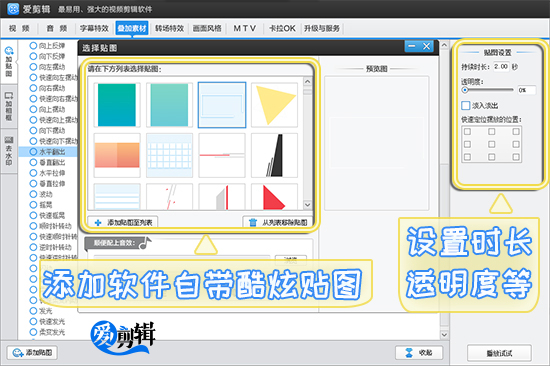550x366 pixels.
Task: Choose the 向右摆动 effect
Action: [x=47, y=88]
